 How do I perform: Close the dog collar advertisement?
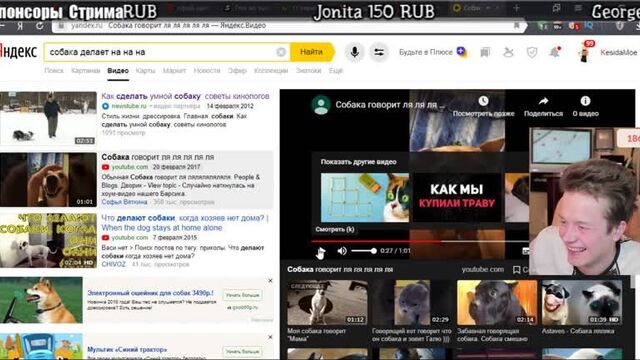point(270,281)
